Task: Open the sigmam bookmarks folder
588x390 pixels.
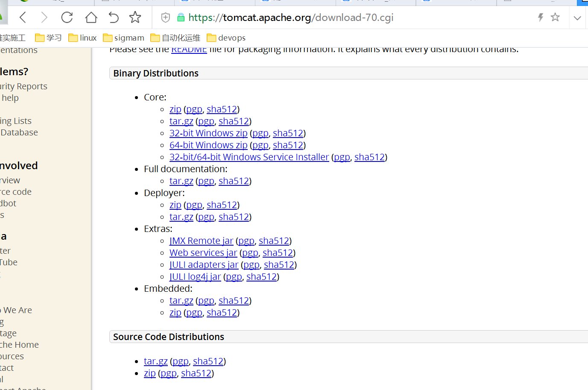Action: [124, 38]
